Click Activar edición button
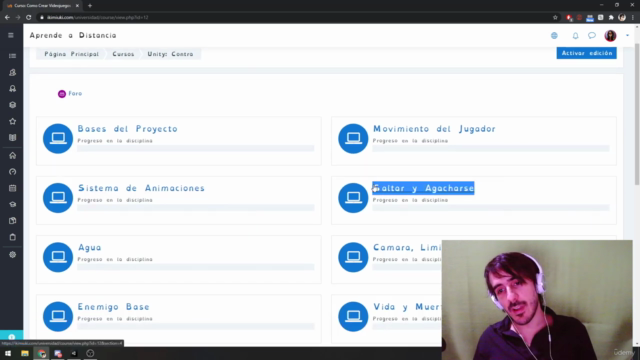This screenshot has width=640, height=360. click(x=587, y=53)
